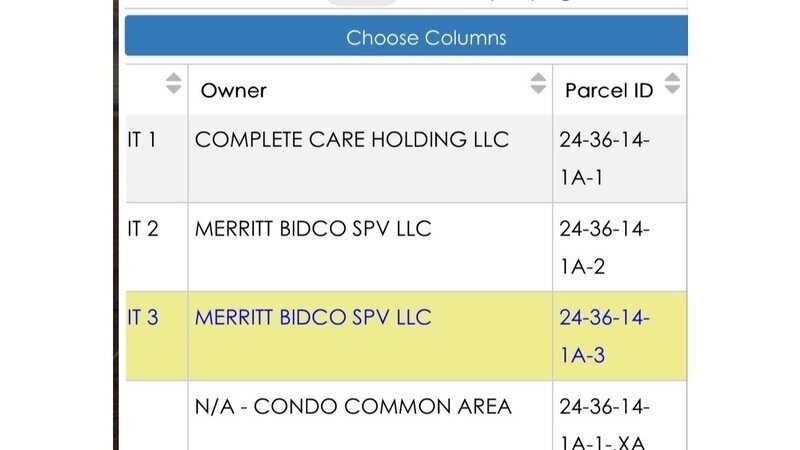Open parcel 24-36-14-1A-2

point(604,247)
